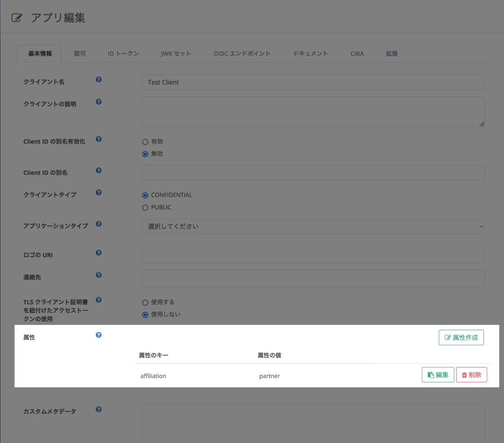504x443 pixels.
Task: Select the 有効 radio for Client ID alias
Action: tap(145, 142)
